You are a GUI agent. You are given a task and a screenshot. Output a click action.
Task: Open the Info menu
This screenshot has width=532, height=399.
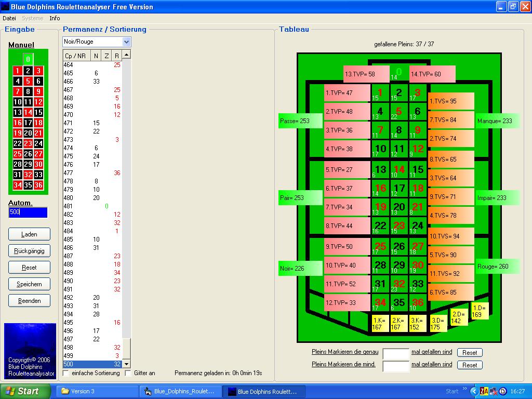pyautogui.click(x=55, y=18)
